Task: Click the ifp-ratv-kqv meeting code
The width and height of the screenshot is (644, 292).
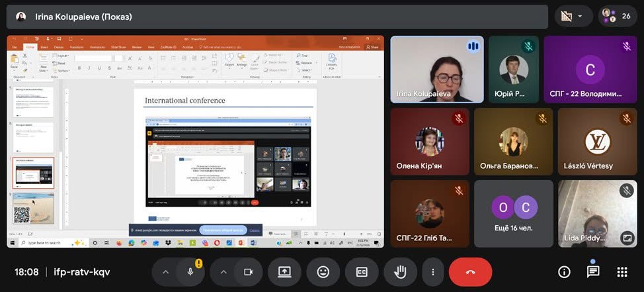Action: [82, 272]
